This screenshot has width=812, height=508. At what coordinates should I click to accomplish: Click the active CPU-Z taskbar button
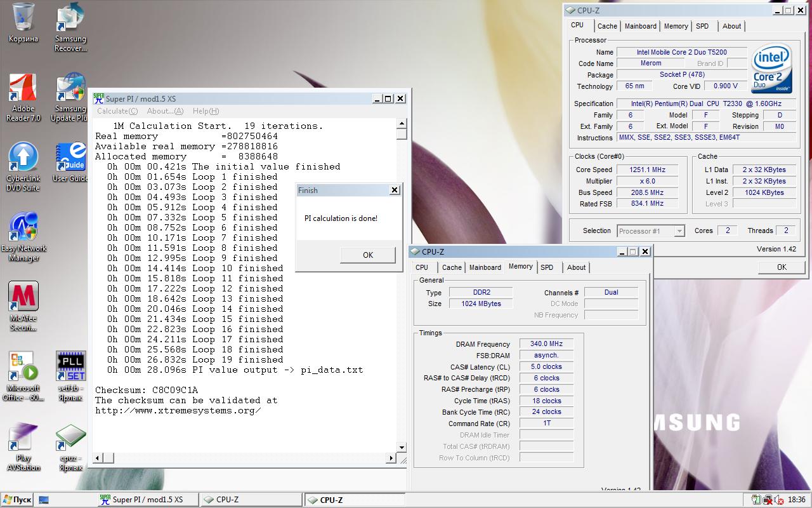(x=355, y=500)
